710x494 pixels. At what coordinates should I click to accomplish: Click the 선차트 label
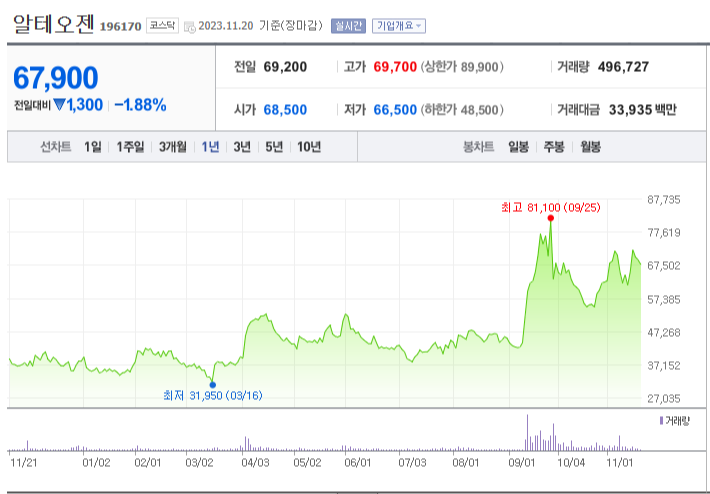click(x=56, y=147)
